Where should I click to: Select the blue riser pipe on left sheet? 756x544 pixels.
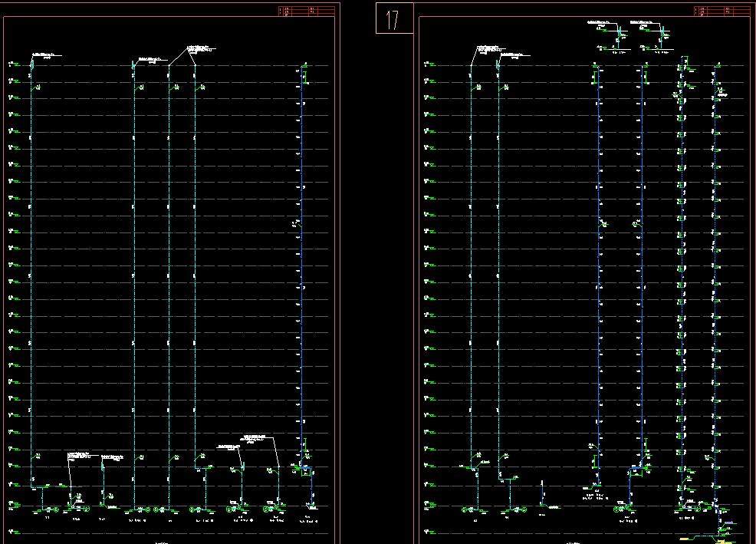(301, 269)
